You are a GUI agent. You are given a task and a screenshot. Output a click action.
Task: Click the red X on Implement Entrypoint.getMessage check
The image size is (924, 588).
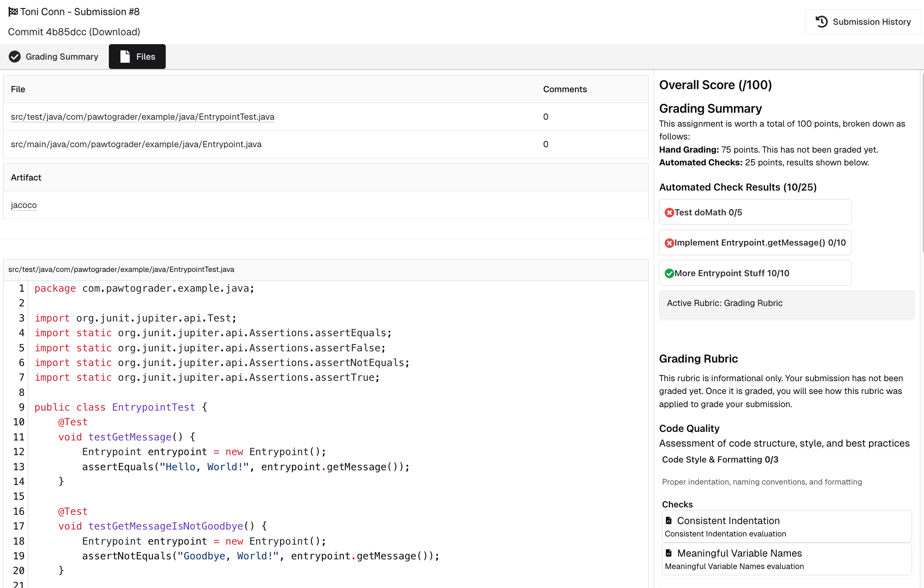click(670, 242)
